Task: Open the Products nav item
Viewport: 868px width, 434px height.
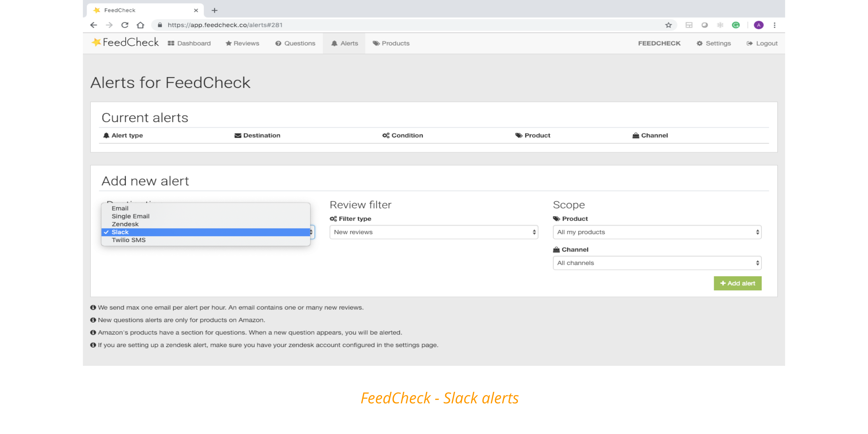Action: (x=391, y=43)
